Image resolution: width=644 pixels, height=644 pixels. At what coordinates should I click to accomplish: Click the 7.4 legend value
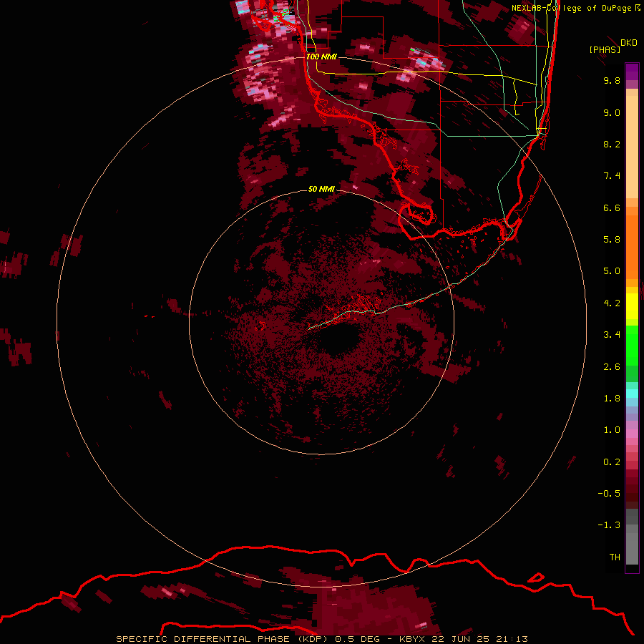(612, 176)
